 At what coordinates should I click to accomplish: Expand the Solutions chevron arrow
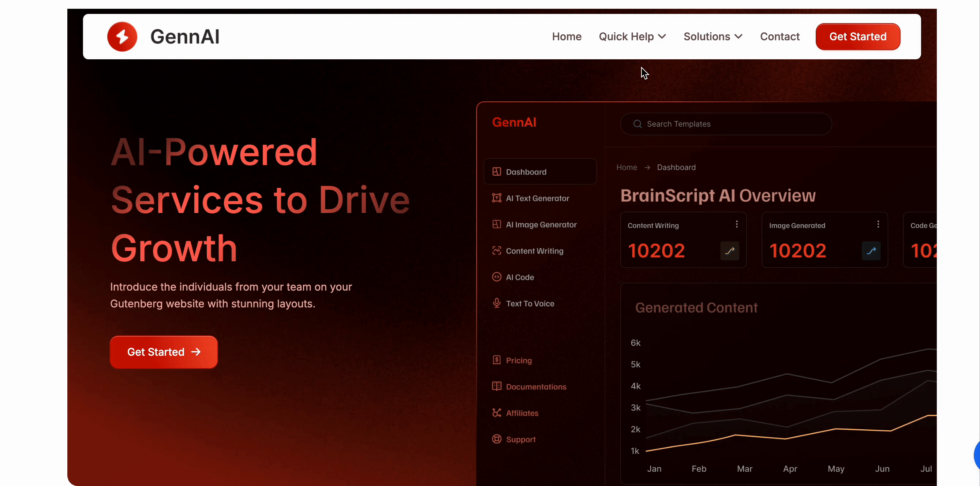coord(738,37)
